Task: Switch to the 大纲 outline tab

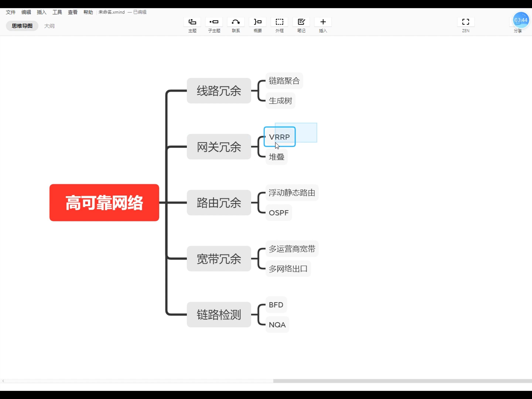Action: coord(49,26)
